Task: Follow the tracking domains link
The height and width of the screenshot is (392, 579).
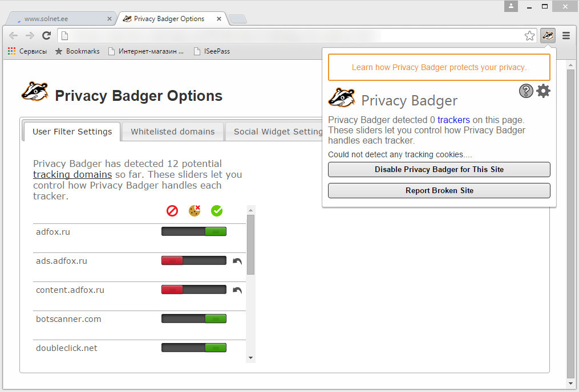Action: pyautogui.click(x=72, y=174)
